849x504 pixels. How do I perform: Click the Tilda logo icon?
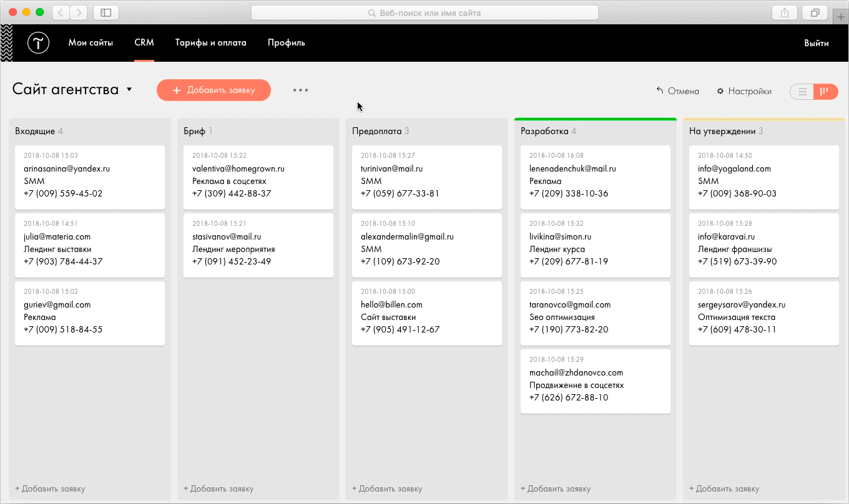click(38, 43)
